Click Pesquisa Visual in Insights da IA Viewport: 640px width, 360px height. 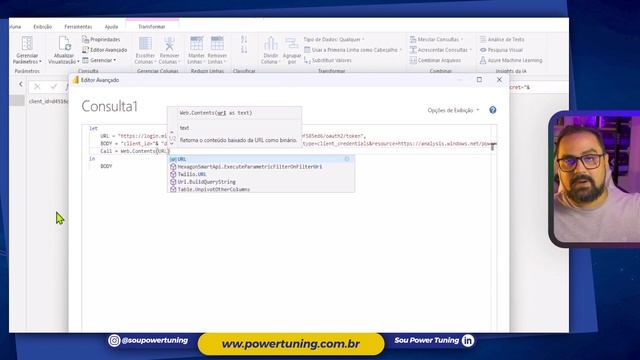click(x=501, y=50)
